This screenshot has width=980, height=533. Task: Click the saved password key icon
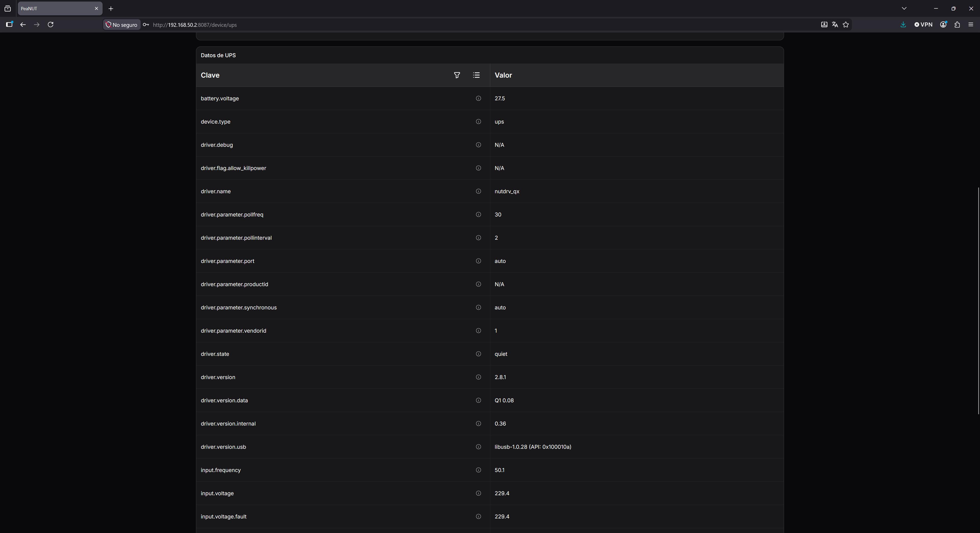click(x=146, y=25)
